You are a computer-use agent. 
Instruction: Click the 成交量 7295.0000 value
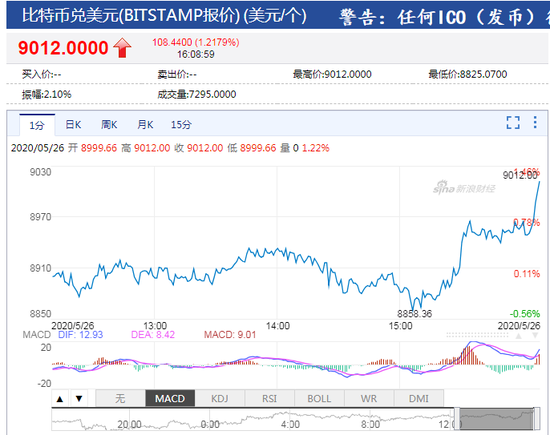coord(196,94)
